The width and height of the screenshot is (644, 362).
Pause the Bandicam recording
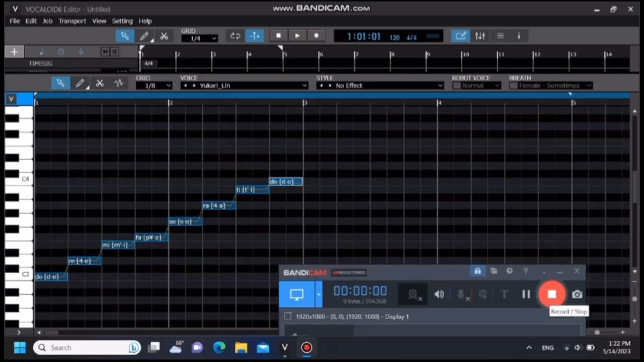tap(526, 294)
